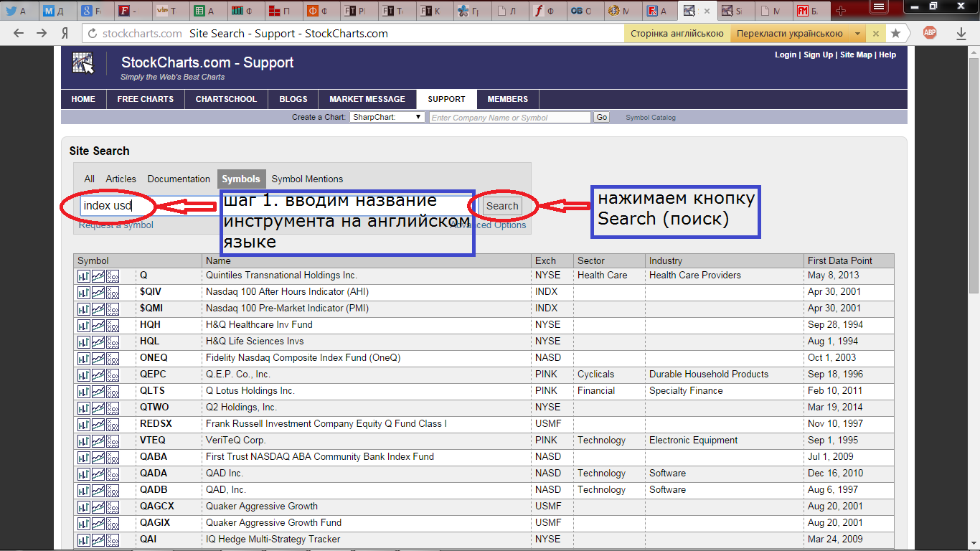Screen dimensions: 980x551
Task: Reload the page with the refresh icon
Action: click(x=91, y=33)
